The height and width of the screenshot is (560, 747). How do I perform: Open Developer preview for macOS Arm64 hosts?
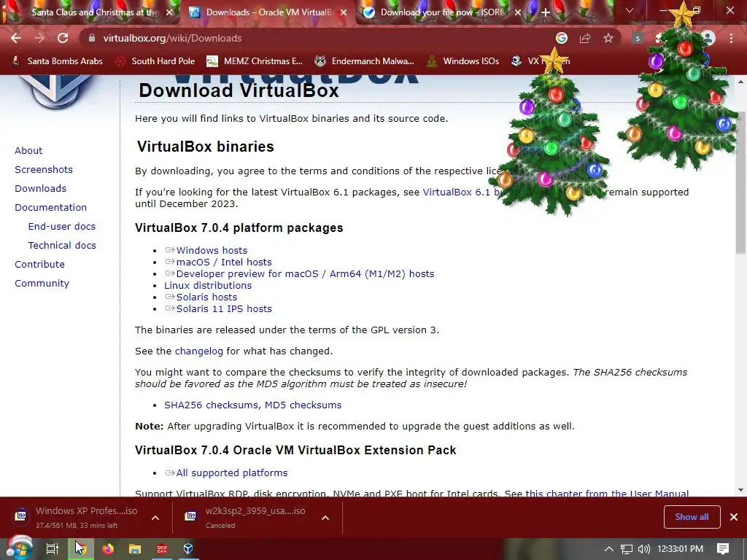point(305,274)
